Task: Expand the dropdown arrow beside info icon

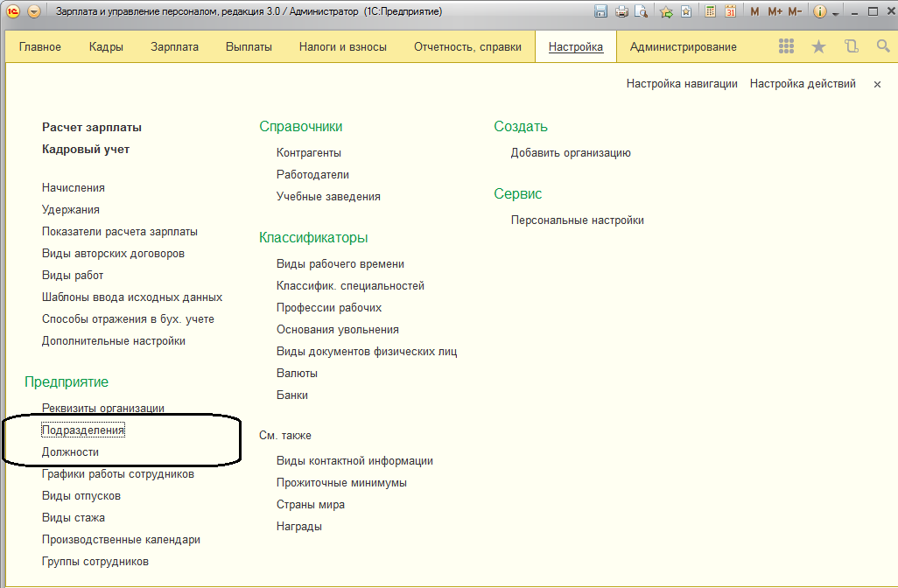Action: coord(836,13)
